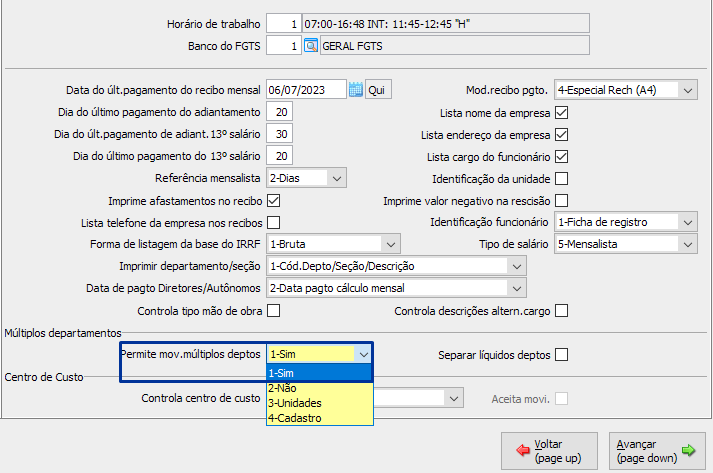The image size is (713, 473).
Task: Click the Qui weekday button
Action: (x=378, y=90)
